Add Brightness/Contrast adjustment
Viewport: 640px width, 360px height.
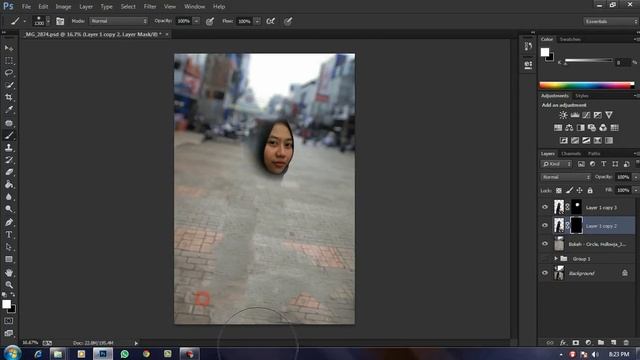pos(563,115)
